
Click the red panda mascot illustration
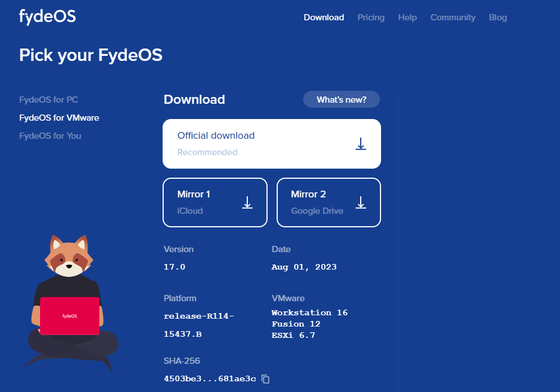tap(71, 303)
